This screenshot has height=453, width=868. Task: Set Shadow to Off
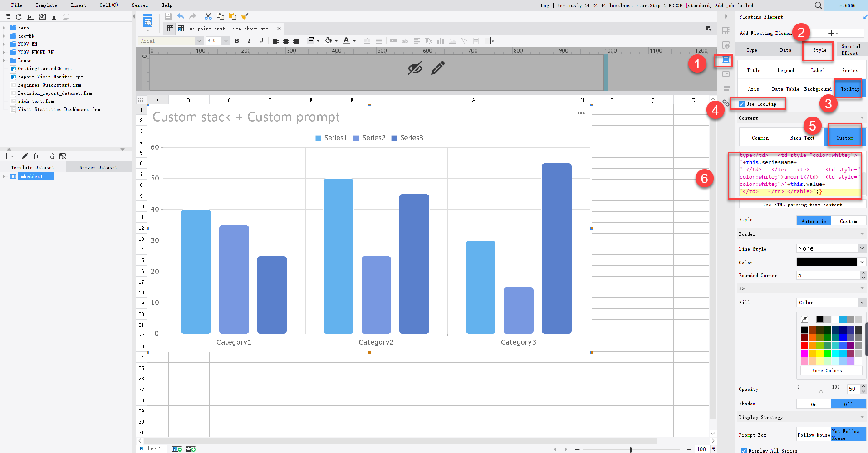click(x=848, y=404)
